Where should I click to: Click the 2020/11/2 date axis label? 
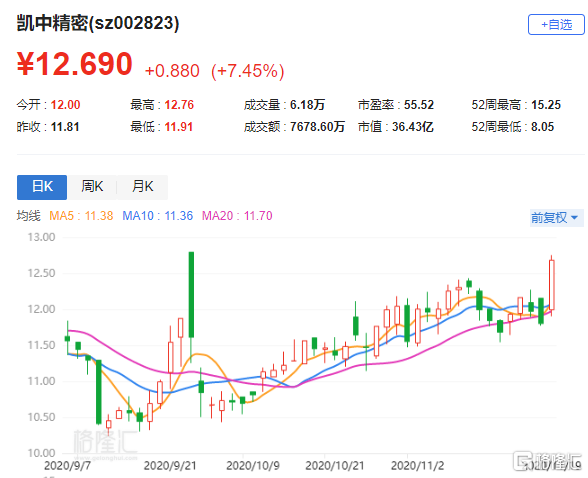pyautogui.click(x=417, y=466)
